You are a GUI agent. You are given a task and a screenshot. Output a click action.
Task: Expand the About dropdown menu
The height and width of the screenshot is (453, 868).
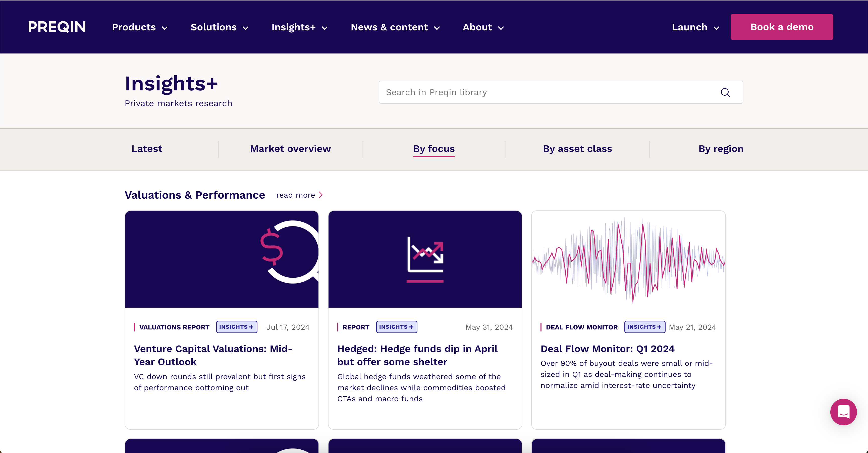483,27
